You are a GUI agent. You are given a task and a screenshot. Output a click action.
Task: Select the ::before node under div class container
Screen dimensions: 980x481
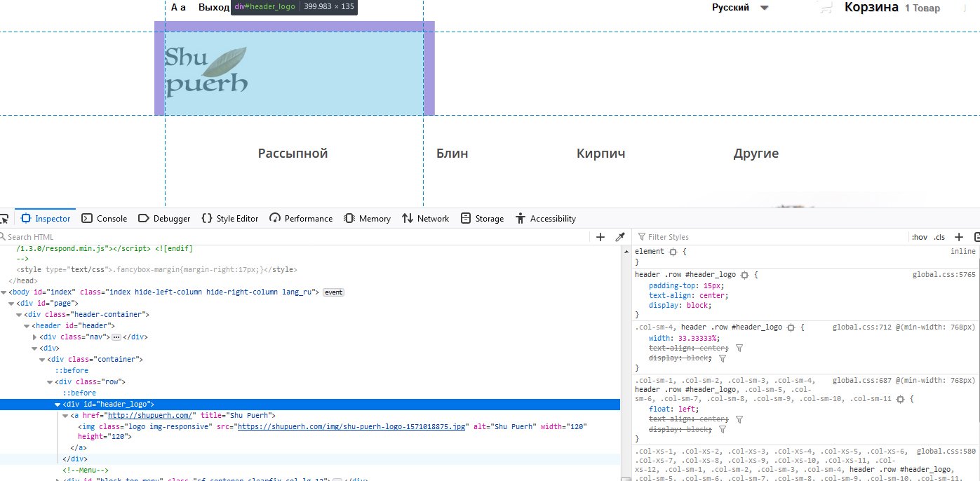click(72, 371)
